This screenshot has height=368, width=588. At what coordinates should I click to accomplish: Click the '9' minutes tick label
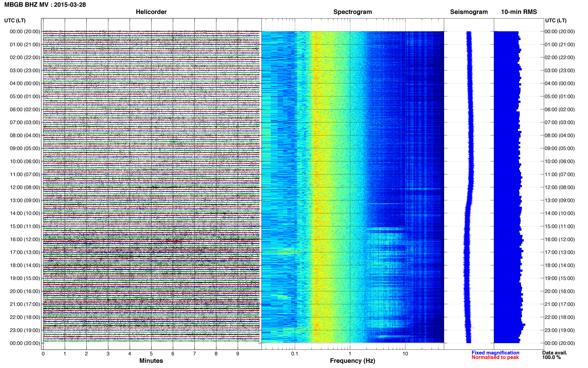pos(238,354)
